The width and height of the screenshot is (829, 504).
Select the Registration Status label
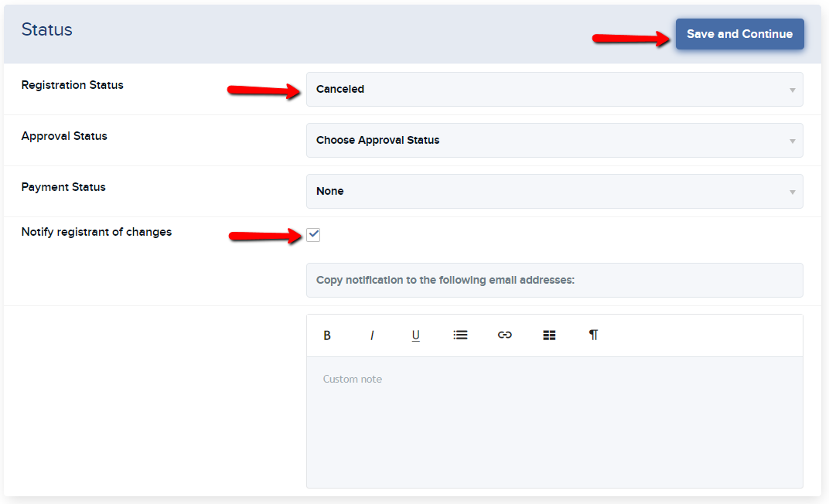pos(72,85)
